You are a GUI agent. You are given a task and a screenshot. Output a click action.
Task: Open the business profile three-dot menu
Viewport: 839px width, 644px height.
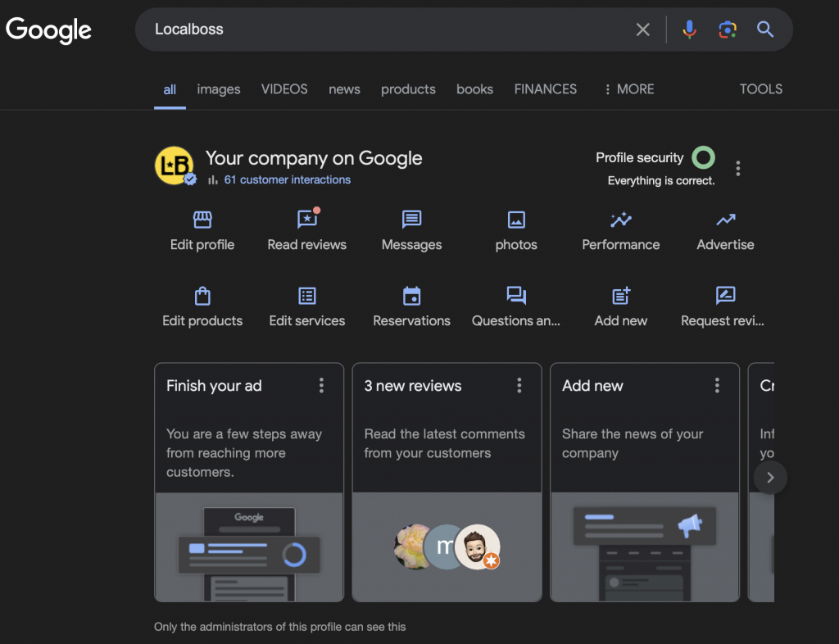coord(738,168)
